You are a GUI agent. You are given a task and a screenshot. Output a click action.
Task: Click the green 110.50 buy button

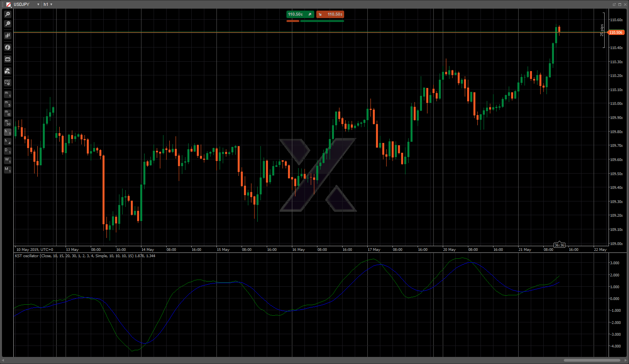click(300, 14)
